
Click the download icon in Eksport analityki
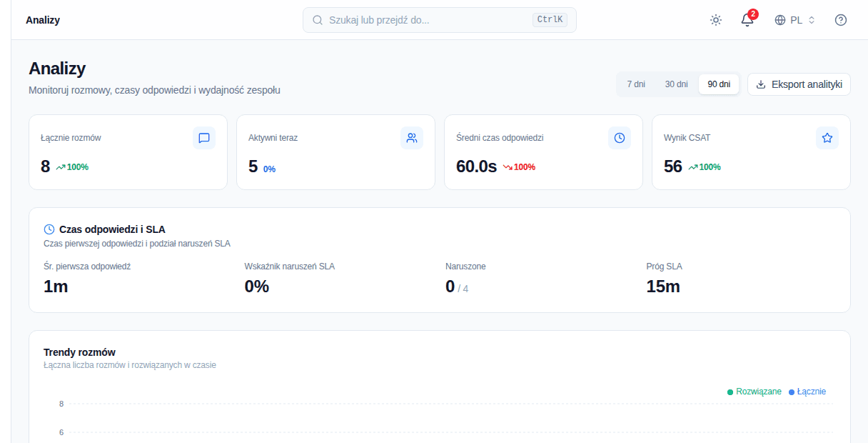point(761,84)
